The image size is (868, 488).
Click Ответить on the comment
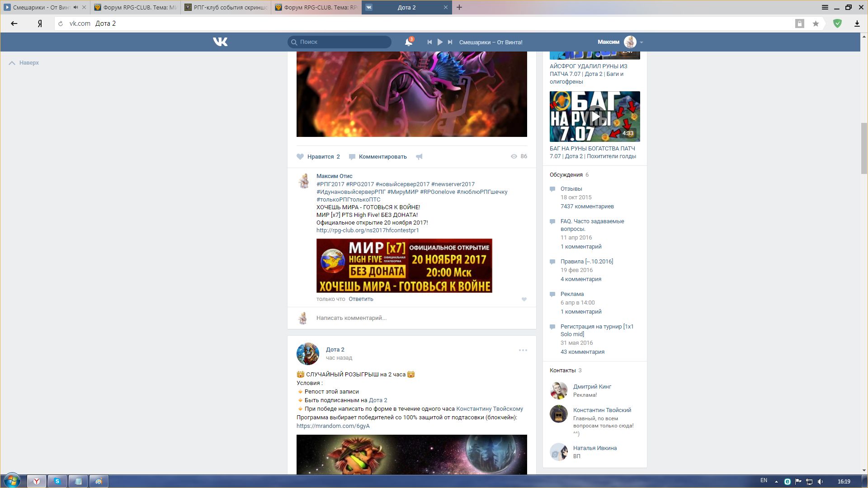coord(361,299)
